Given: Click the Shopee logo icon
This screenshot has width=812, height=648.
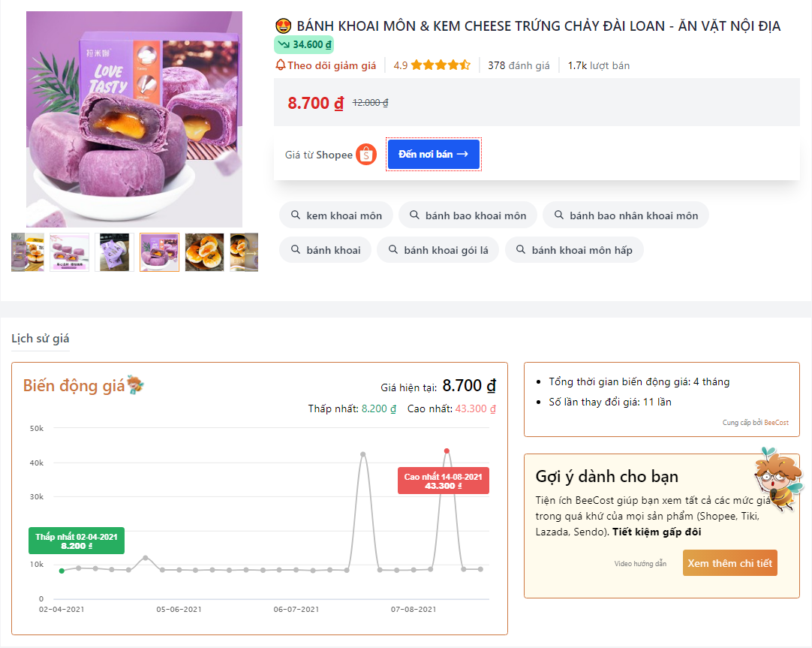Looking at the screenshot, I should coord(366,155).
